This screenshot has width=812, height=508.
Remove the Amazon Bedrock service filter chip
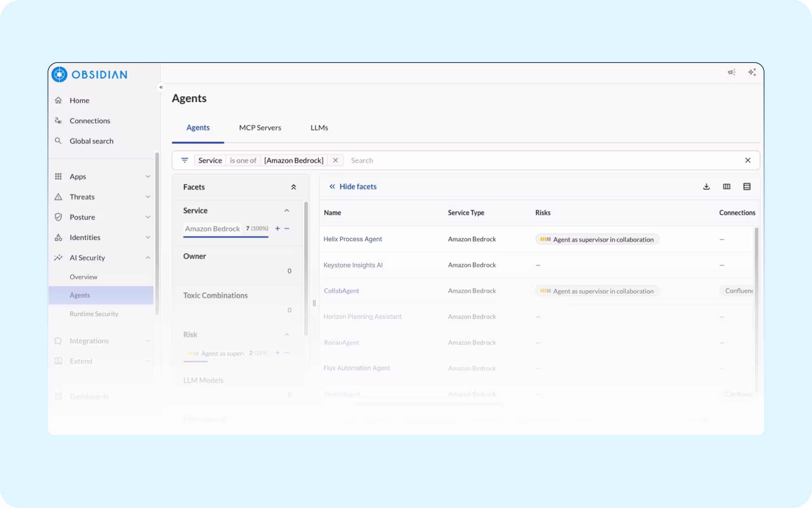[x=335, y=160]
